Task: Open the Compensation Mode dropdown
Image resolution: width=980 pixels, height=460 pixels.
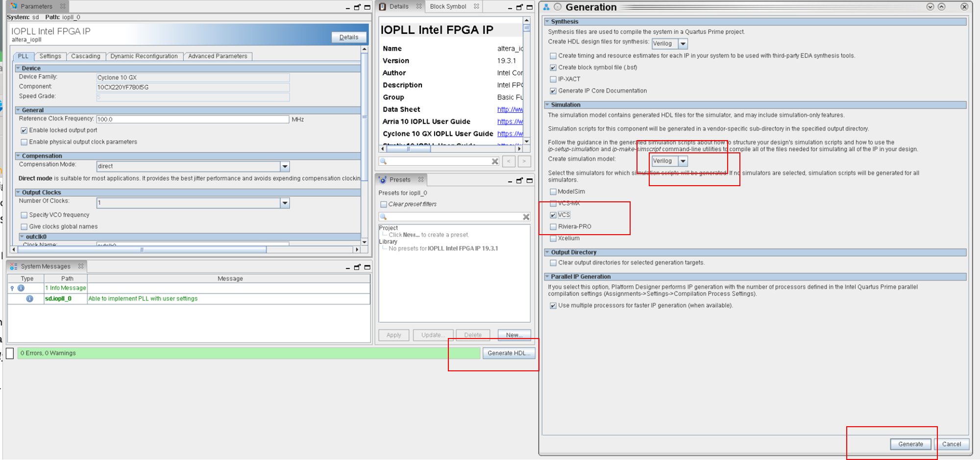Action: (x=284, y=166)
